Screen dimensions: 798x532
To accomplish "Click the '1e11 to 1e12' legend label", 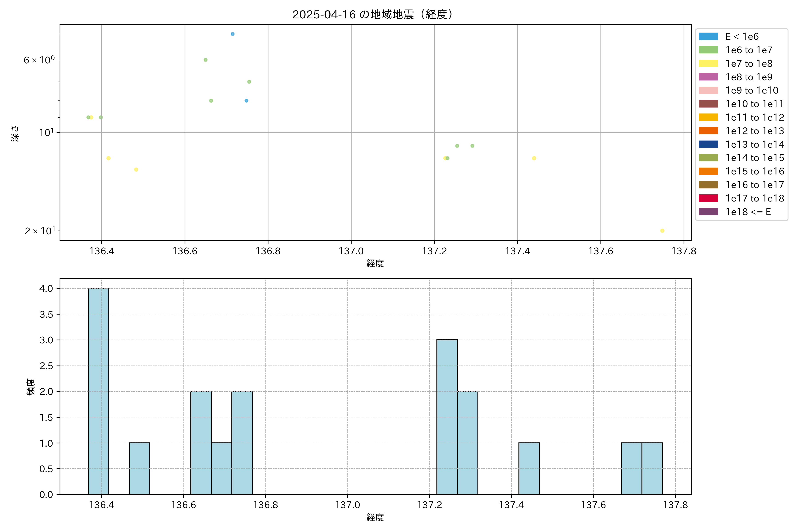I will pyautogui.click(x=755, y=117).
